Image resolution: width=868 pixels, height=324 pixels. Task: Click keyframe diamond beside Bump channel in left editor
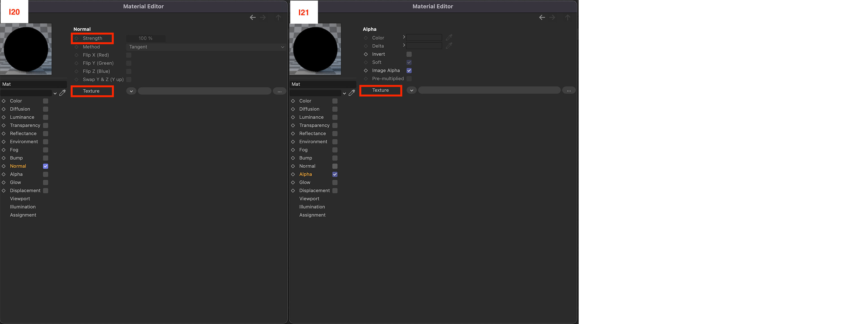click(x=4, y=158)
